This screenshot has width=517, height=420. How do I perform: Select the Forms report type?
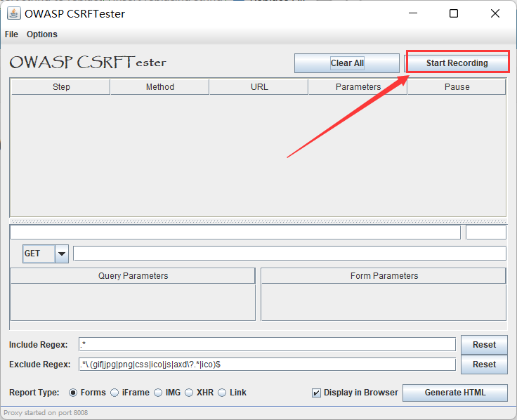[87, 393]
